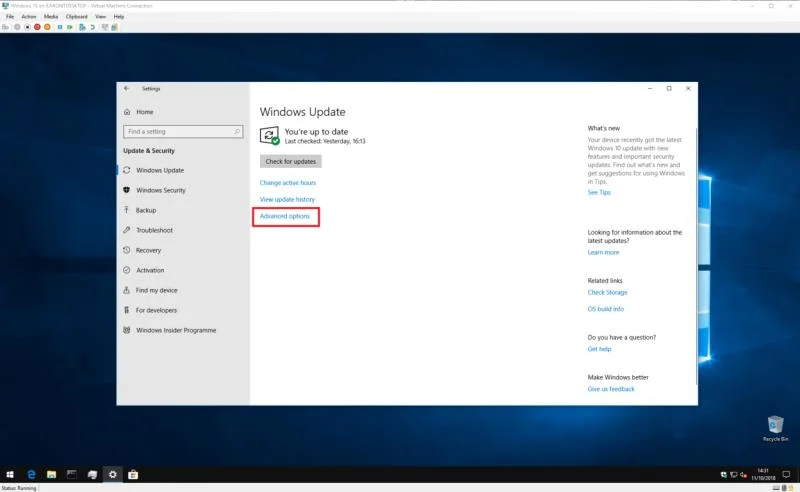Click the volume icon in the system tray
The height and width of the screenshot is (492, 800).
pyautogui.click(x=743, y=475)
